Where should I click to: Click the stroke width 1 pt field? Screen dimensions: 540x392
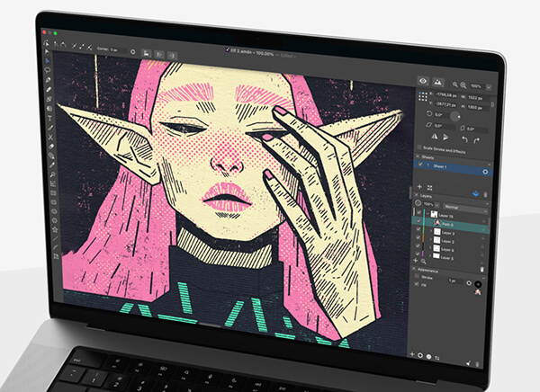[x=455, y=281]
